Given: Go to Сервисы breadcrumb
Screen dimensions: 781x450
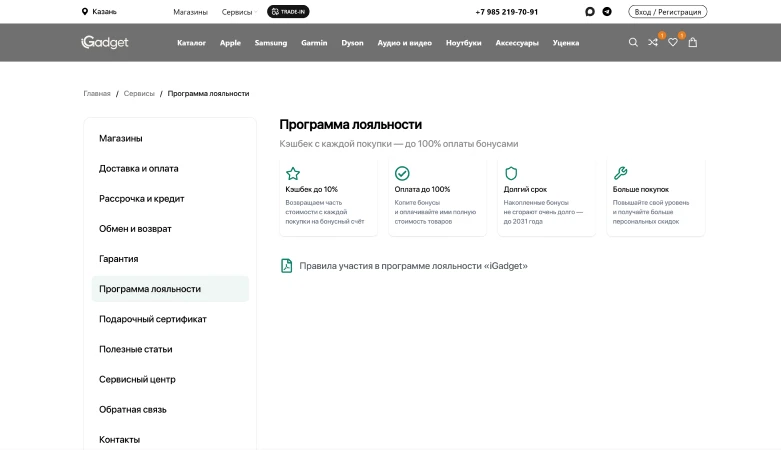Looking at the screenshot, I should point(139,93).
